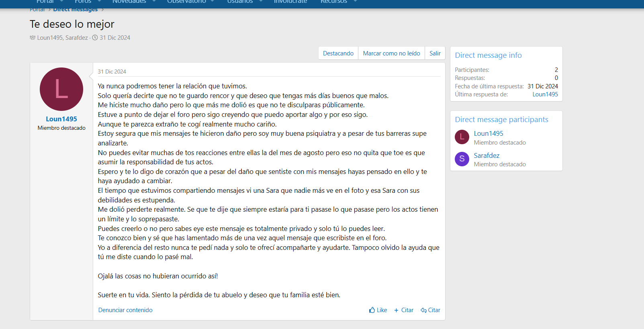Open the Observatorio menu in top navigation
Viewport: 644px width, 329px height.
tap(187, 2)
